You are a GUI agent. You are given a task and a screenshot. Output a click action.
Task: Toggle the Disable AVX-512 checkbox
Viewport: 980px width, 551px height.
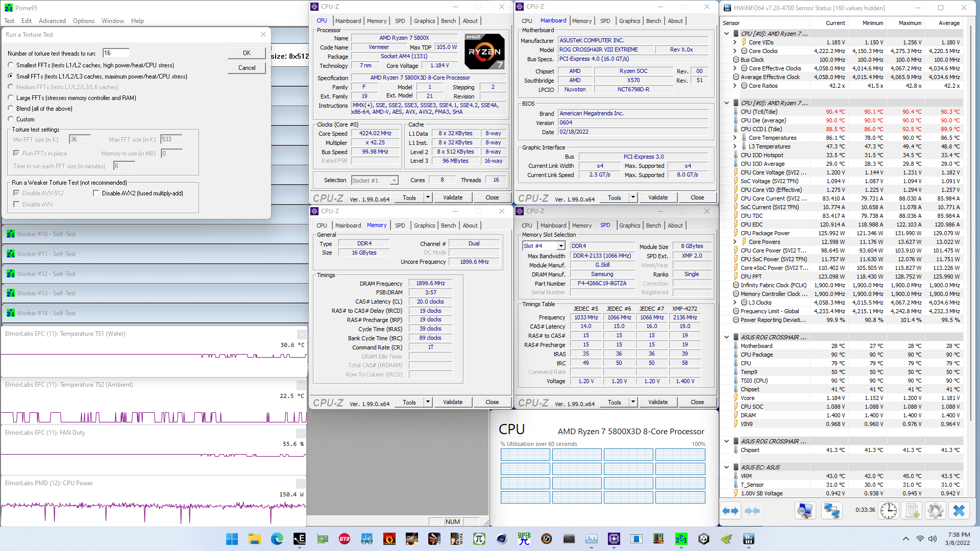tap(16, 193)
